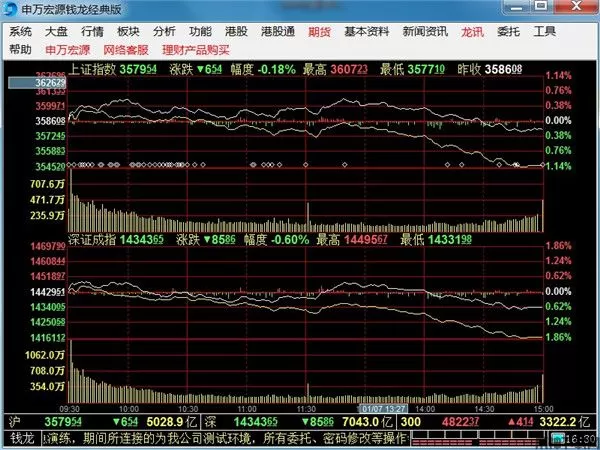This screenshot has height=450, width=600.
Task: Open the 功能 menu
Action: (x=200, y=32)
